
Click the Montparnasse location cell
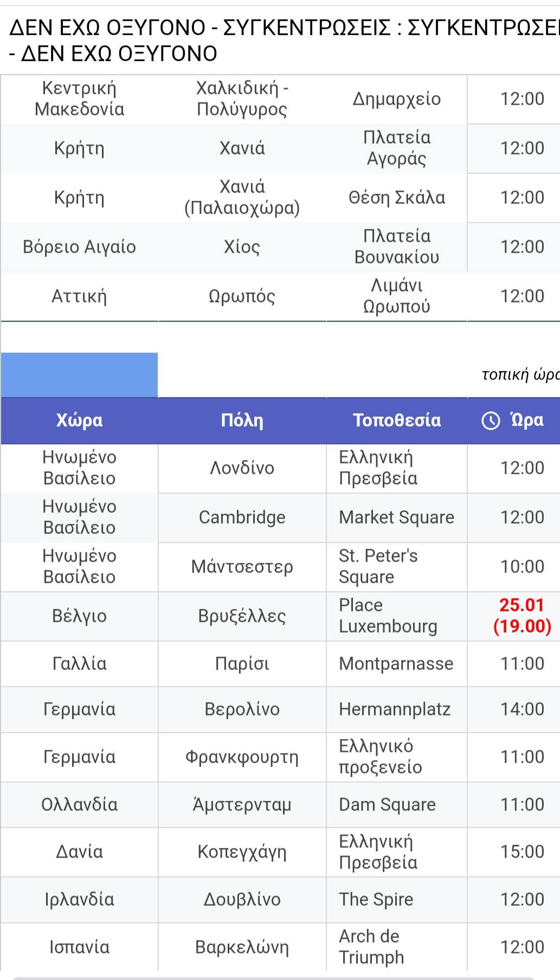(x=397, y=664)
